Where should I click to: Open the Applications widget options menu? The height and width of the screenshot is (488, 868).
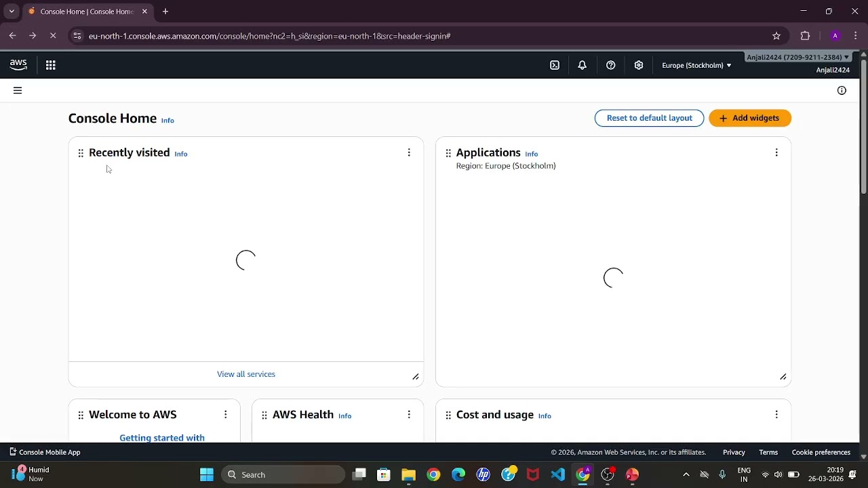click(776, 152)
